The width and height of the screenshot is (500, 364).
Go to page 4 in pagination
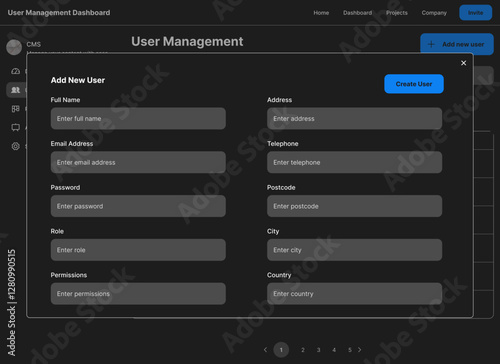(334, 350)
